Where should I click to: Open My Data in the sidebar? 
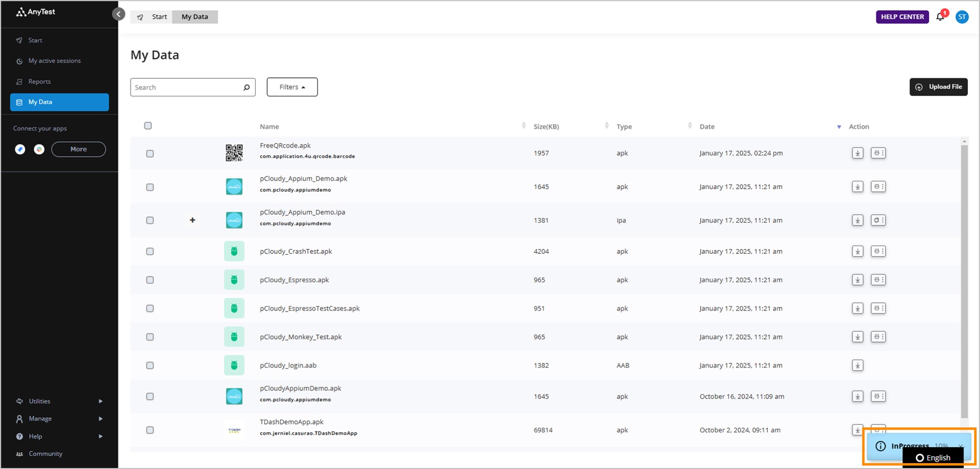click(59, 102)
